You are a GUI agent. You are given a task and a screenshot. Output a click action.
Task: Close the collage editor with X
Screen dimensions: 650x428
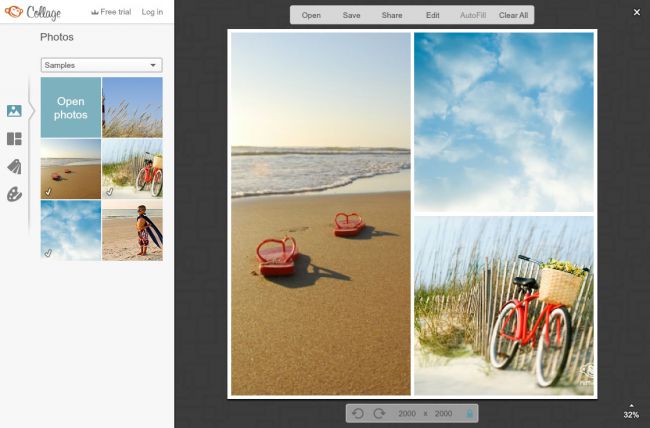pyautogui.click(x=637, y=13)
